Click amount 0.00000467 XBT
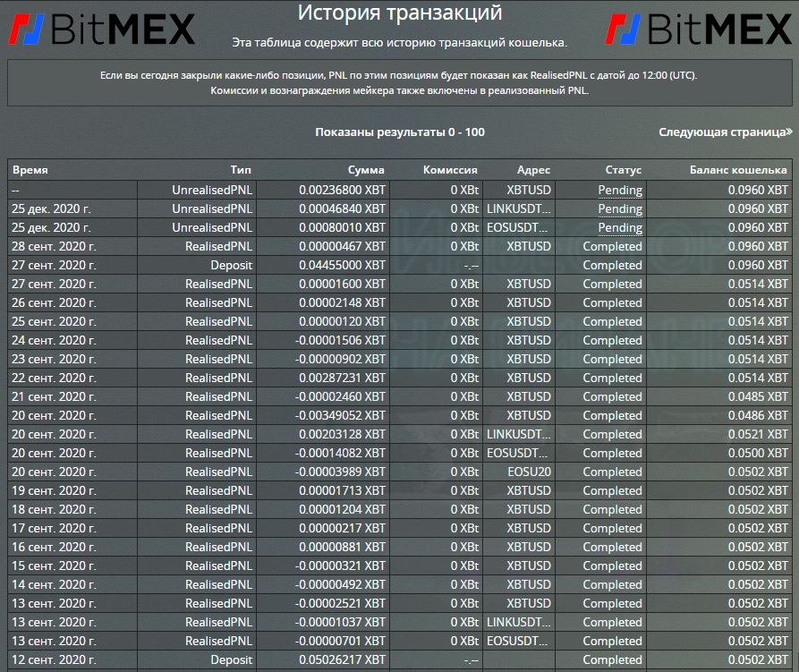Screen dimensions: 799x672 tap(342, 246)
